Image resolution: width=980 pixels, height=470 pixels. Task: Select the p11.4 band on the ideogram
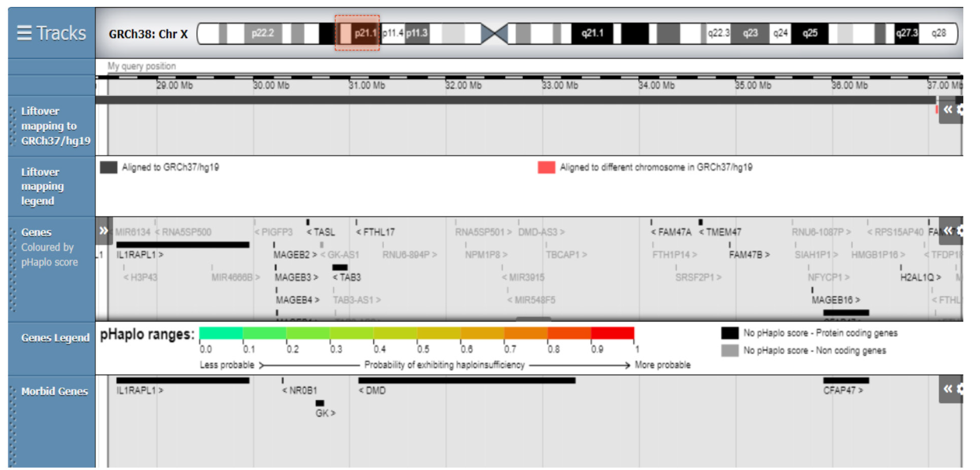(393, 33)
